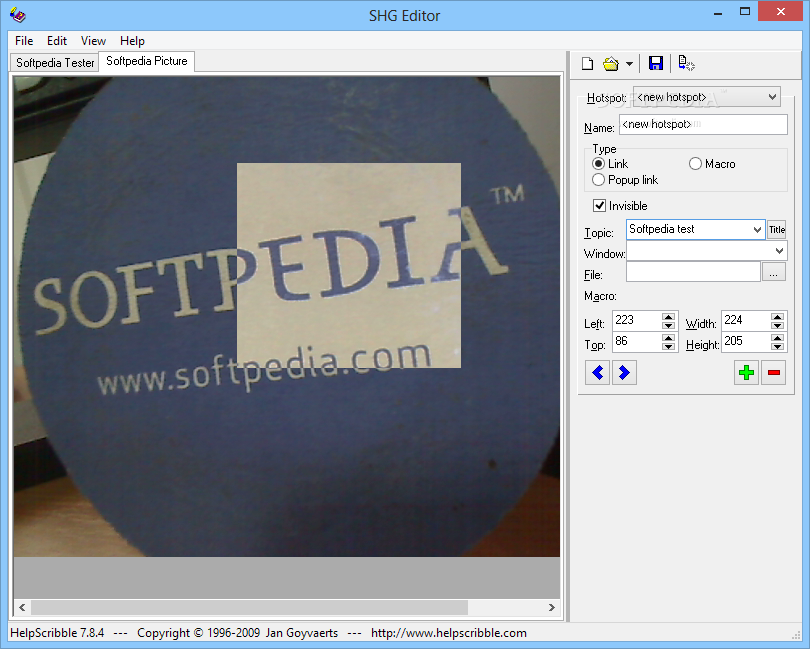Increase the Width value spinner
Screen dimensions: 810x649
[777, 316]
